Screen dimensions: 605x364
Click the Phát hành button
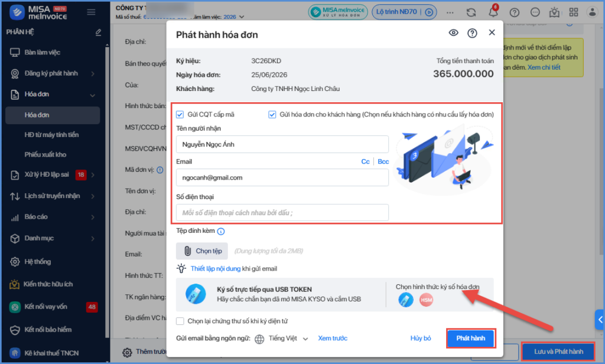tap(471, 338)
